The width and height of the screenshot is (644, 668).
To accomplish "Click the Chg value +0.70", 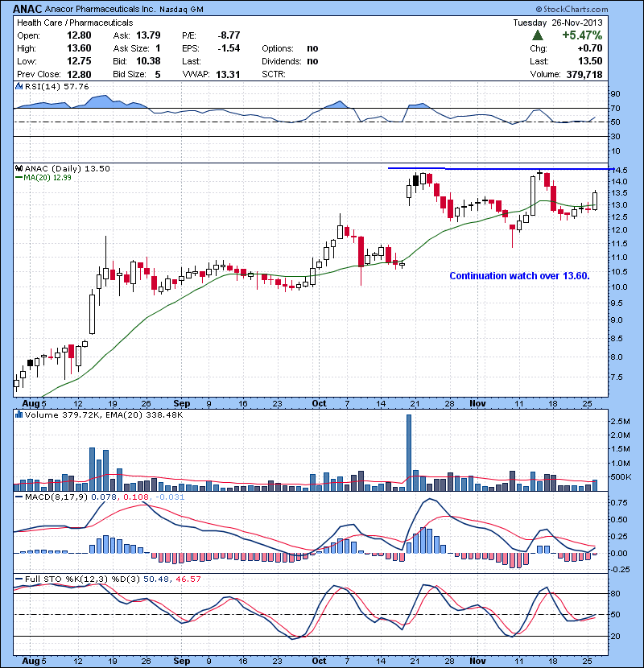I will [x=590, y=48].
